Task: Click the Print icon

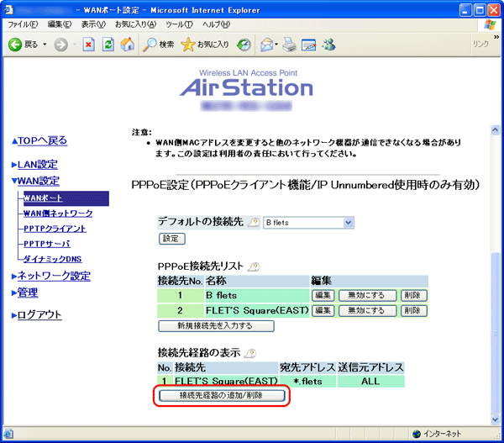Action: (x=289, y=45)
